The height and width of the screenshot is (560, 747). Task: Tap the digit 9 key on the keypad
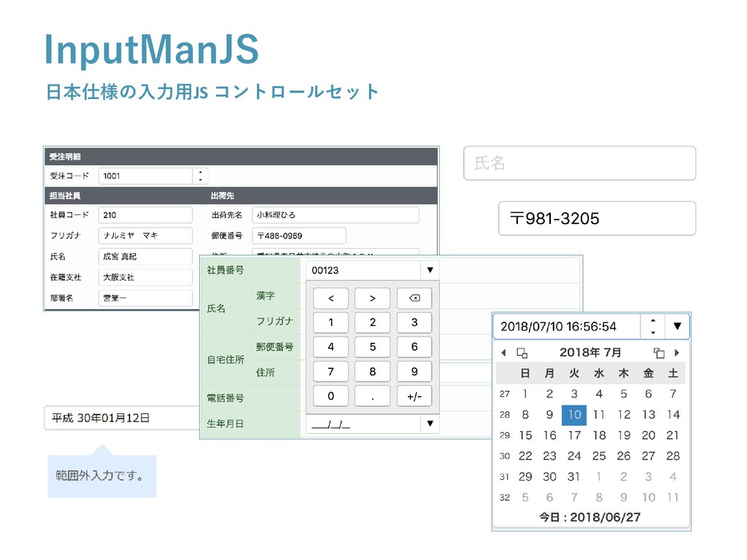(414, 371)
